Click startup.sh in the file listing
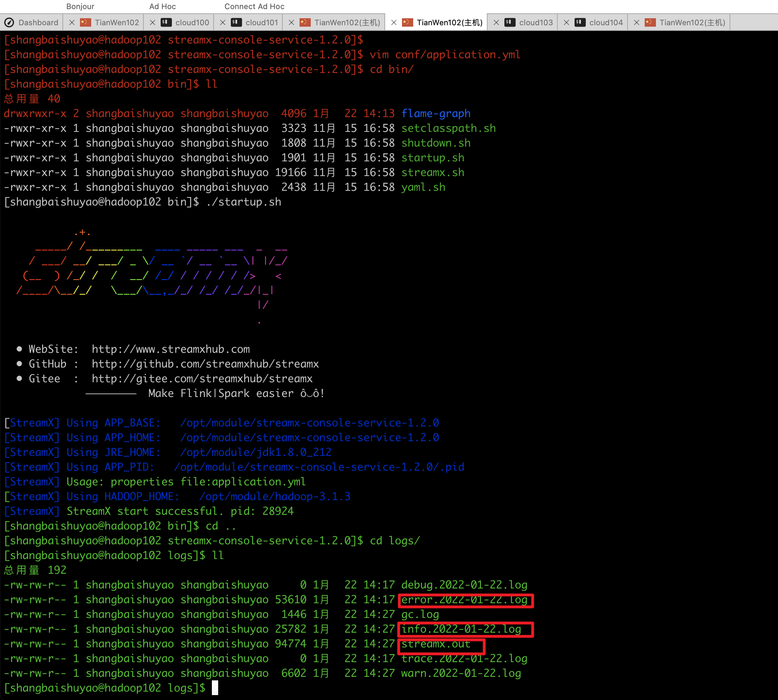778x700 pixels. click(432, 158)
